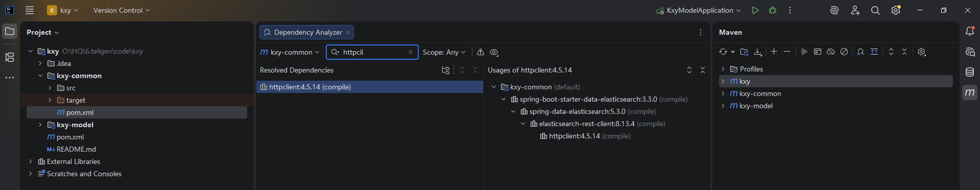980x190 pixels.
Task: Open the Scope: Any dropdown
Action: [444, 52]
